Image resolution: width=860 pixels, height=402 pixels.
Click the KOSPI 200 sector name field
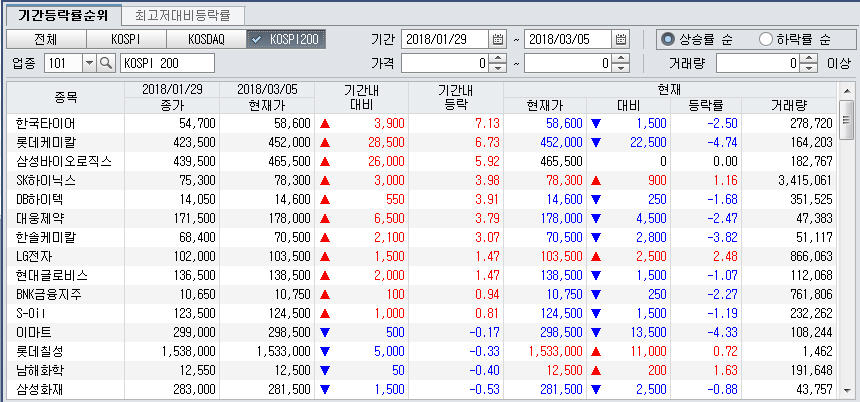(167, 64)
